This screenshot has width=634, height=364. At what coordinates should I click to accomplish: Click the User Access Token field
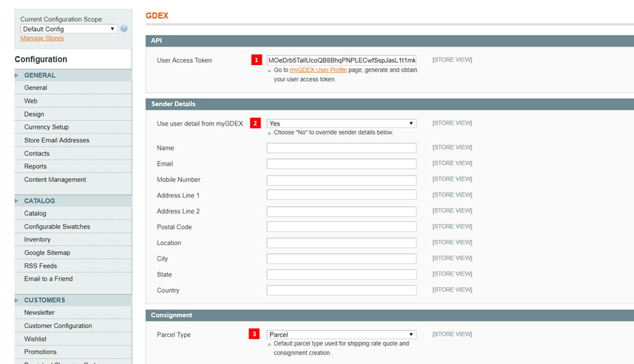342,60
